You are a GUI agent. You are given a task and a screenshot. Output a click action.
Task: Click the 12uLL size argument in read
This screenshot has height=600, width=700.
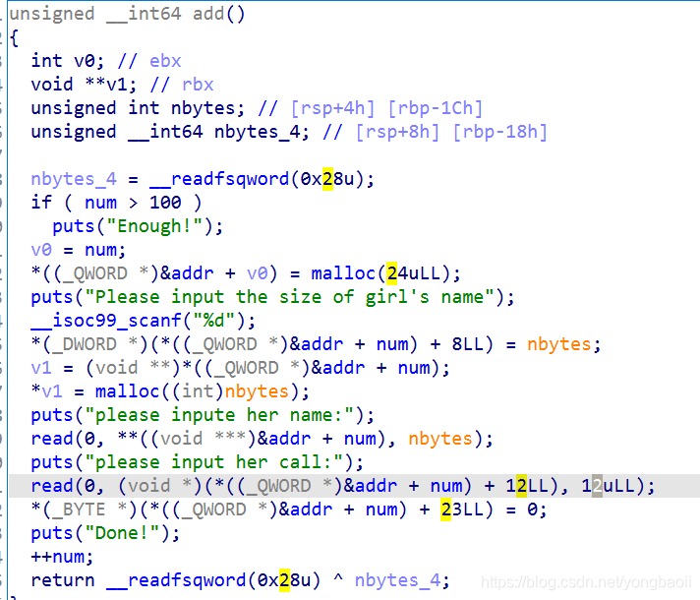608,486
